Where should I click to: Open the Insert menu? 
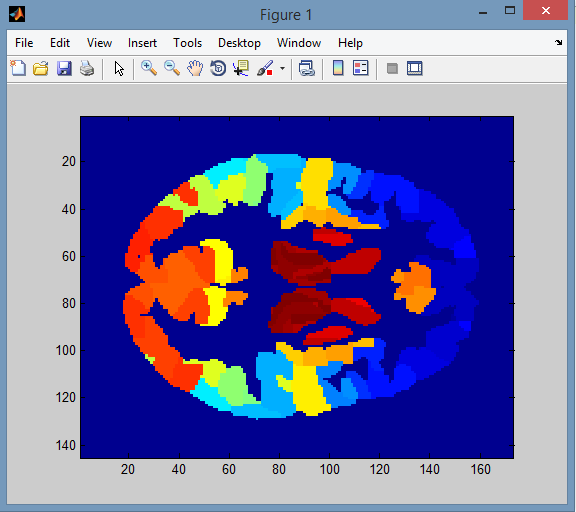point(142,43)
